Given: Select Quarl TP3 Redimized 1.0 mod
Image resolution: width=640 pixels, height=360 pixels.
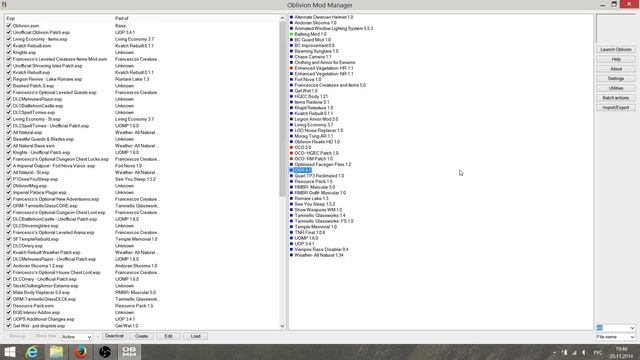Looking at the screenshot, I should pyautogui.click(x=319, y=176).
